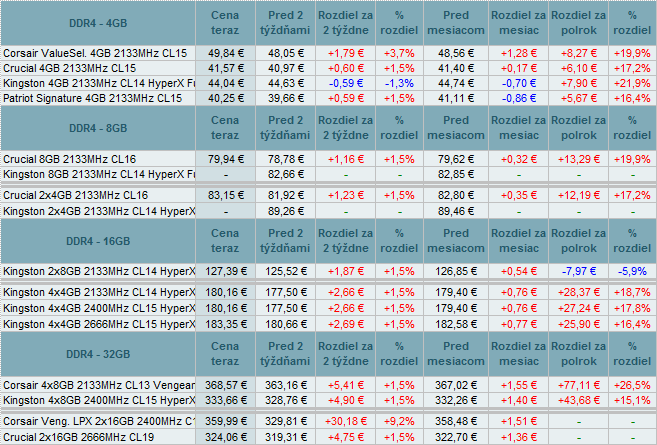
Task: Click the percentage value "+3,7%"
Action: tap(399, 53)
